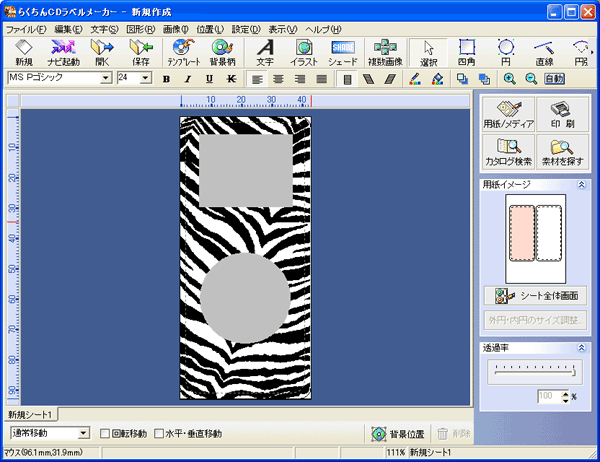Increase the 透過率 percent spinner value
This screenshot has height=462, width=600.
click(x=565, y=393)
